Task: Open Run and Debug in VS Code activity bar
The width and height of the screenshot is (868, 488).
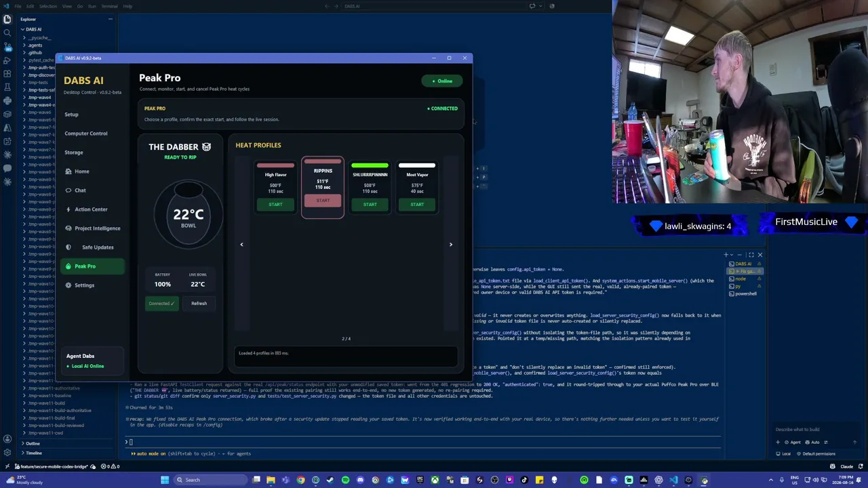Action: click(7, 60)
